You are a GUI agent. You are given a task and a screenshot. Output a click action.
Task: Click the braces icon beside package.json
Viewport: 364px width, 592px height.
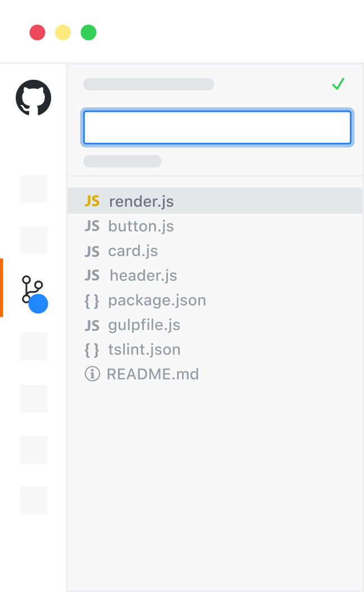(x=92, y=300)
